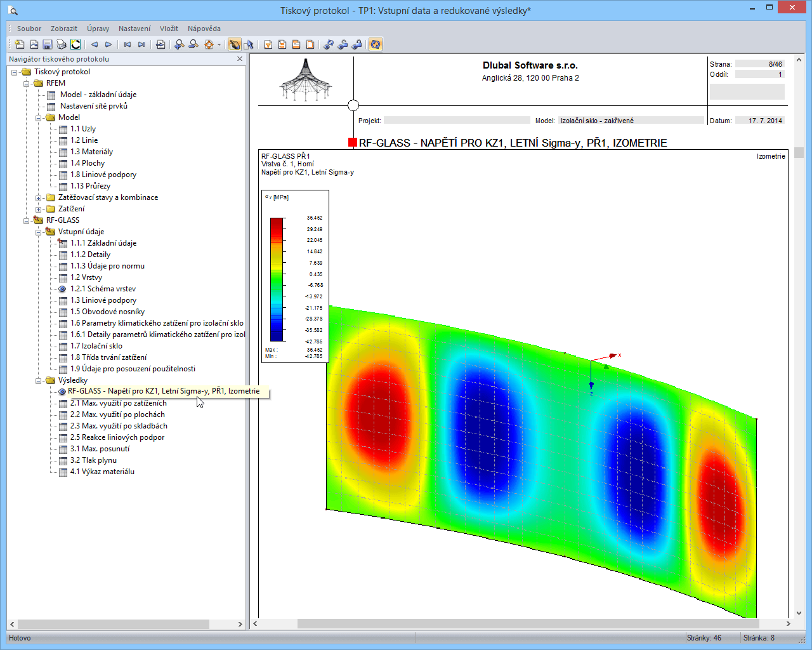The image size is (812, 650).
Task: Expand the Zatížení folder
Action: pos(39,209)
